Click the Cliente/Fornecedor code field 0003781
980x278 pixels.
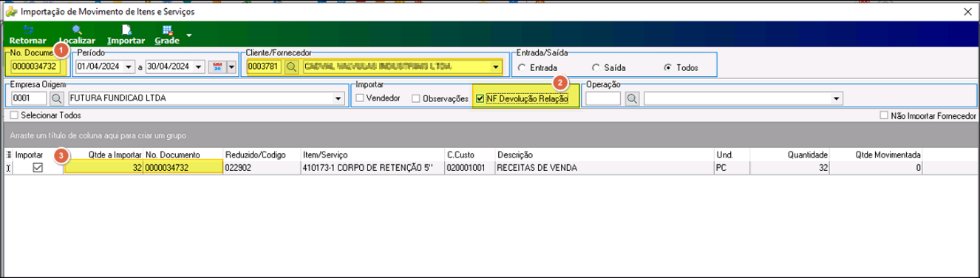pyautogui.click(x=264, y=67)
